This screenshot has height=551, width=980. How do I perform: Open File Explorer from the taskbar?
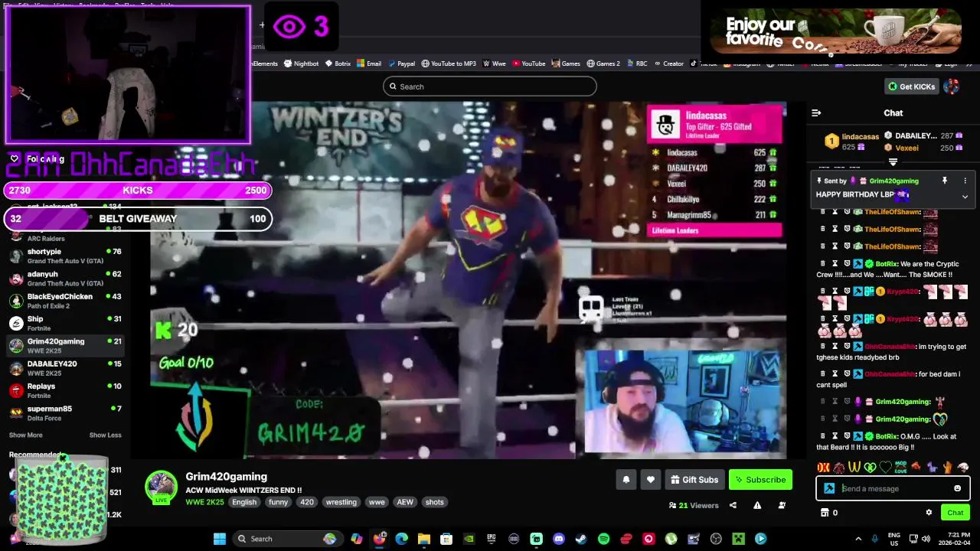click(423, 539)
